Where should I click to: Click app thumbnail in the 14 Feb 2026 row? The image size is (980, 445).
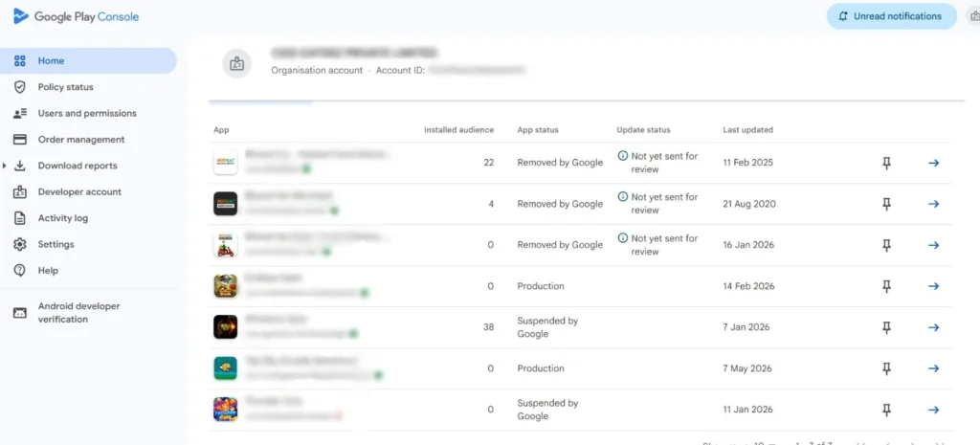(225, 285)
